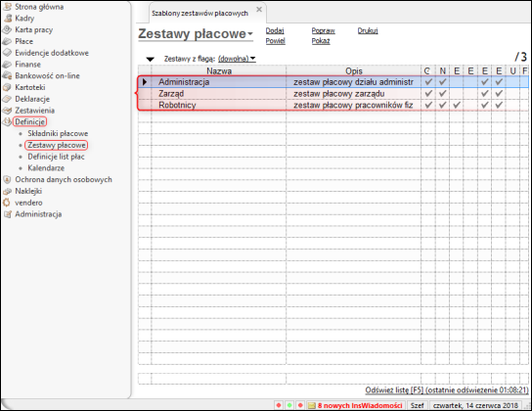Viewport: 532px width, 411px height.
Task: Click the vendero icon in sidebar
Action: coord(7,203)
